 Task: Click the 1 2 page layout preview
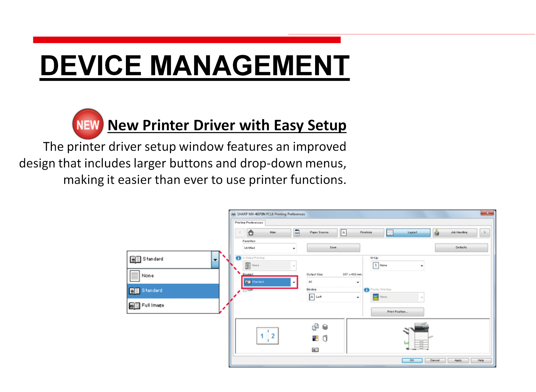coord(267,336)
